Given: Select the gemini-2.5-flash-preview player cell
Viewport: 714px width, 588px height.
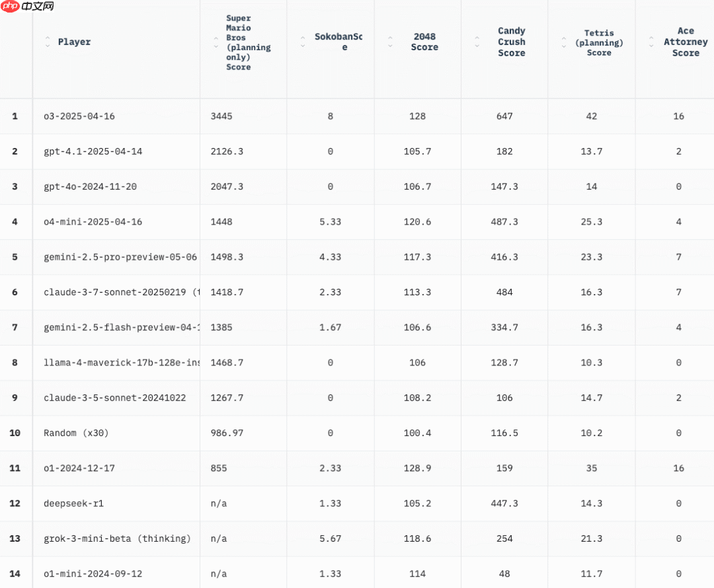Looking at the screenshot, I should coord(122,327).
